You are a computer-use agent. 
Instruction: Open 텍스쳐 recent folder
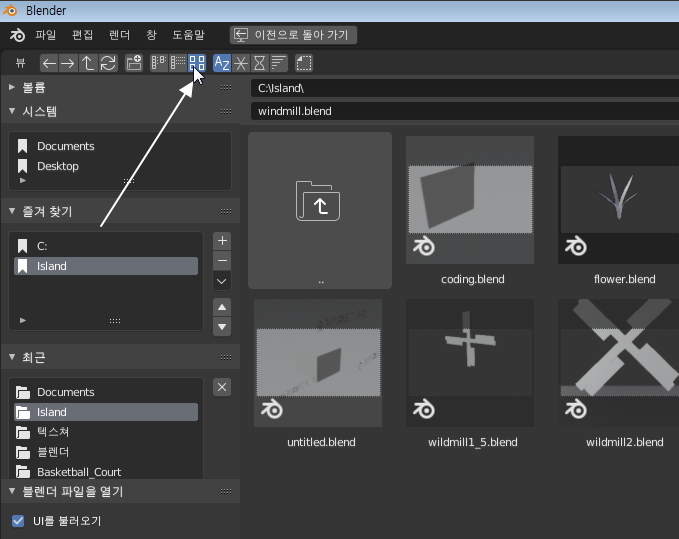(x=106, y=432)
